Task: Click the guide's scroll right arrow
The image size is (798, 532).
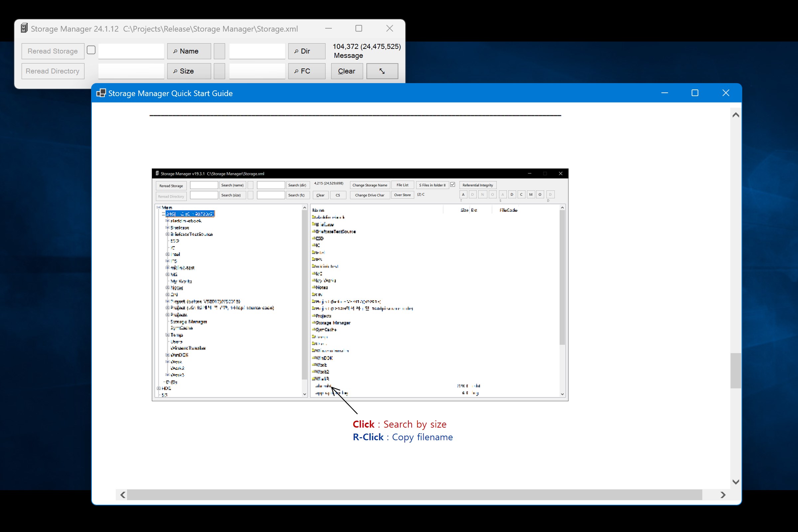Action: point(723,495)
